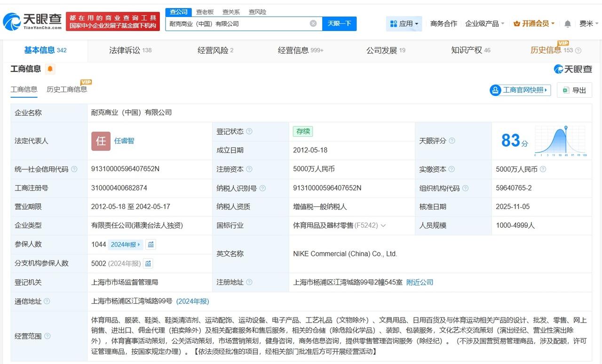Click the 导出 export button

click(x=574, y=90)
